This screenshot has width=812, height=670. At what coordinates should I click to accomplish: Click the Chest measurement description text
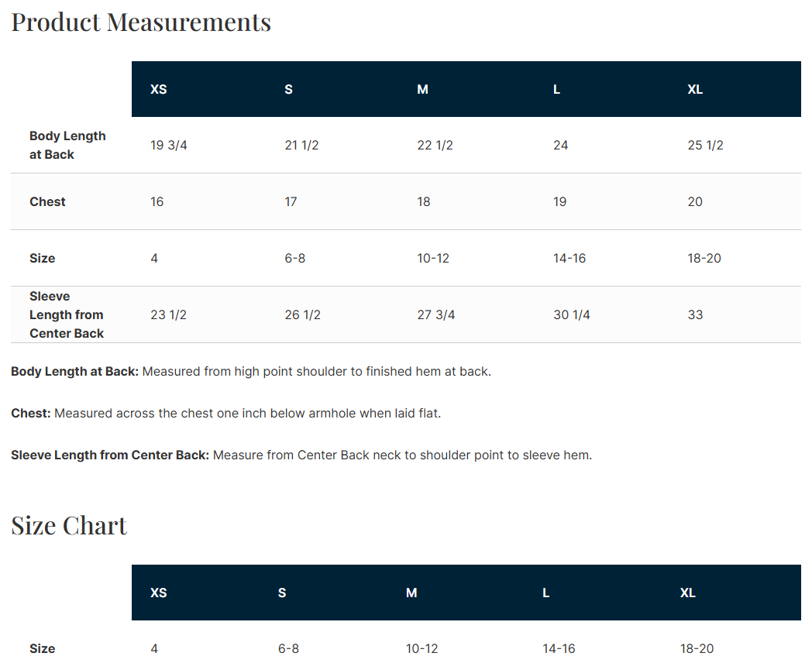click(225, 413)
